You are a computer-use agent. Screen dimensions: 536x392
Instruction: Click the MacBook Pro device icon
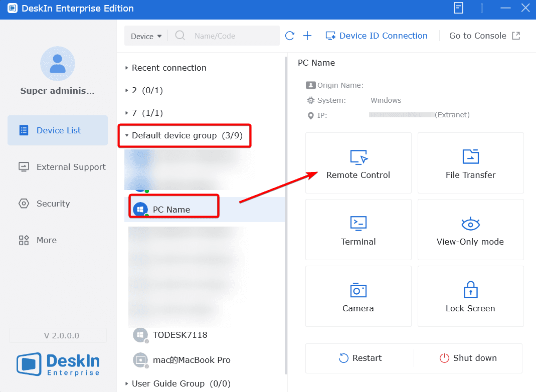coord(140,360)
